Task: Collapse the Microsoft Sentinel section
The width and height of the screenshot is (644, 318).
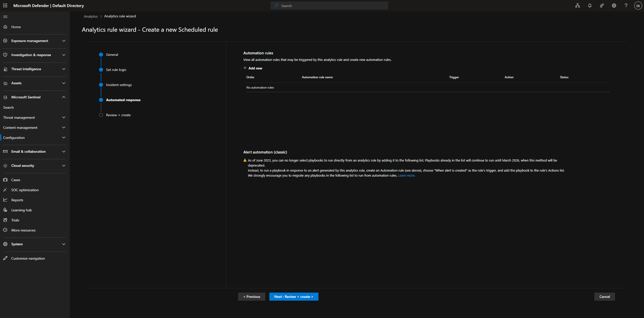Action: click(x=63, y=97)
